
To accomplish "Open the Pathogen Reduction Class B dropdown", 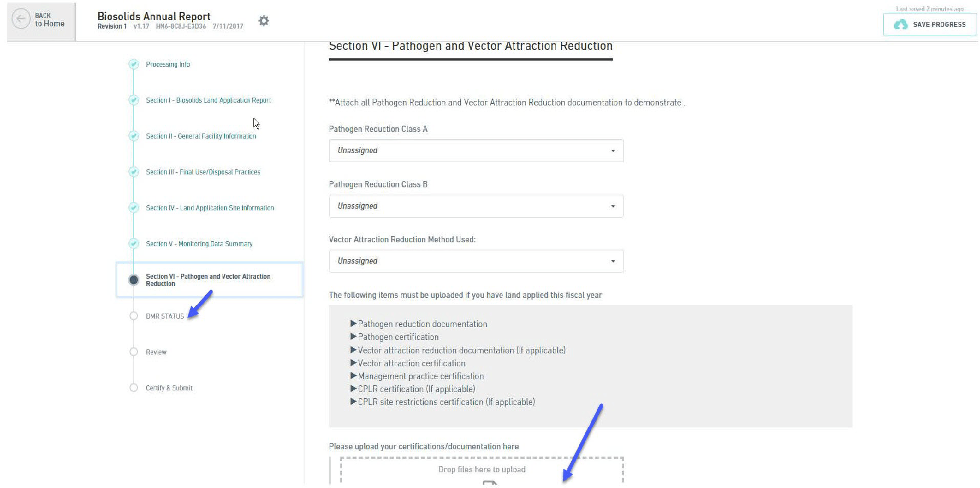I will 475,206.
